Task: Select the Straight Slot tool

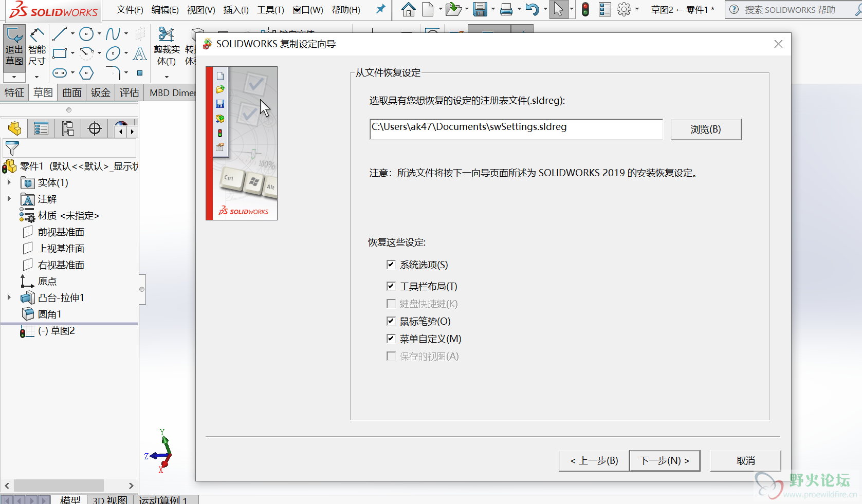Action: pos(60,73)
